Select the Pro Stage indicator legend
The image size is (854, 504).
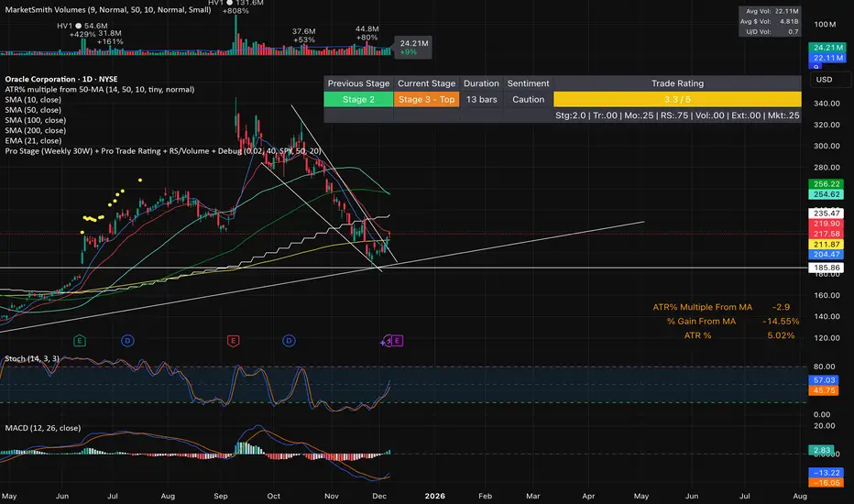(163, 151)
